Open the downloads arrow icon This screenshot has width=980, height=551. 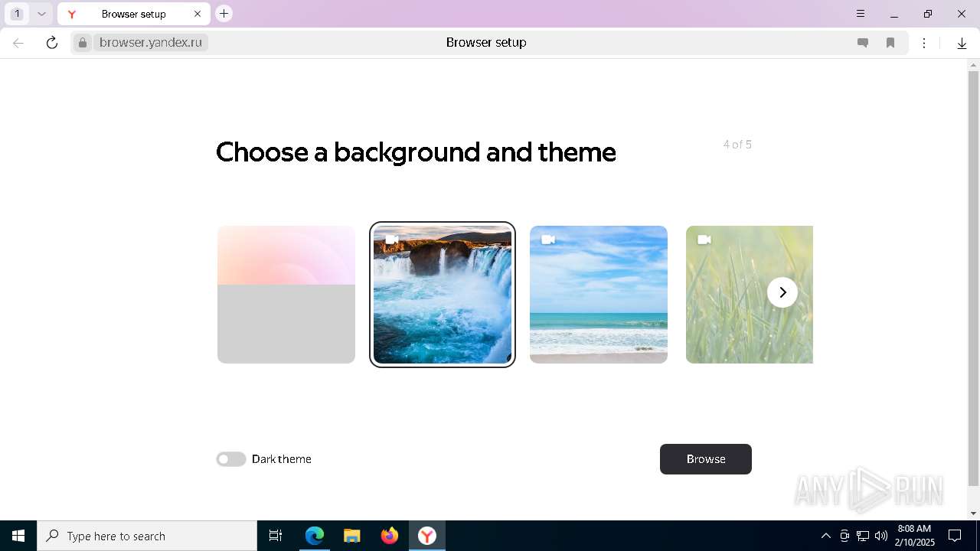tap(962, 43)
